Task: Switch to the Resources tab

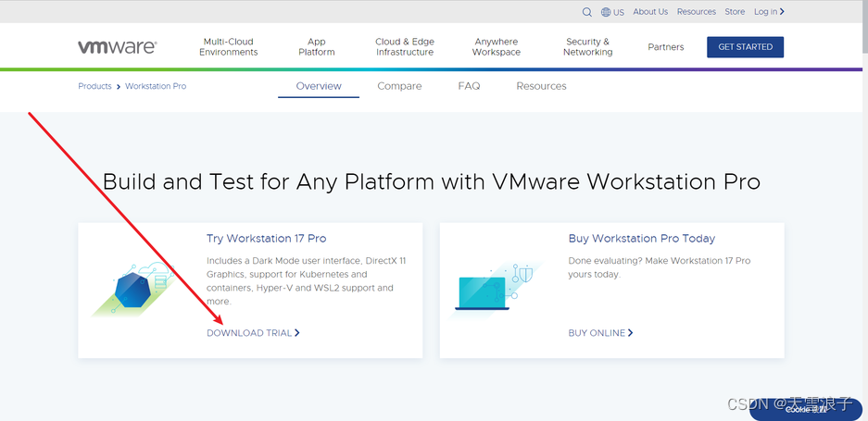Action: click(x=541, y=86)
